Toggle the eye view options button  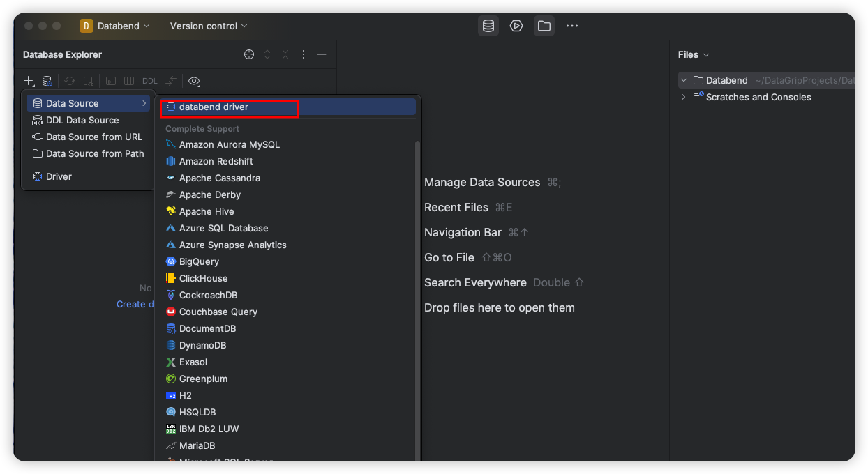coord(194,81)
